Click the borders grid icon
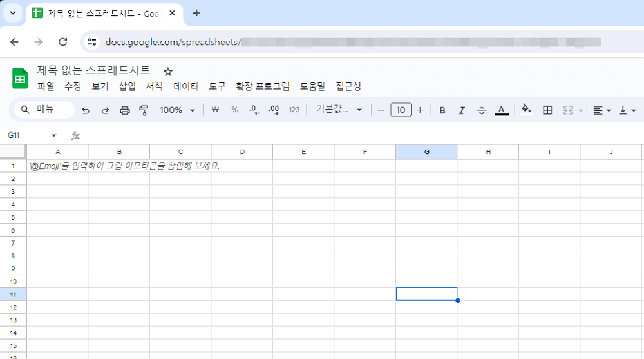This screenshot has height=359, width=644. point(547,110)
